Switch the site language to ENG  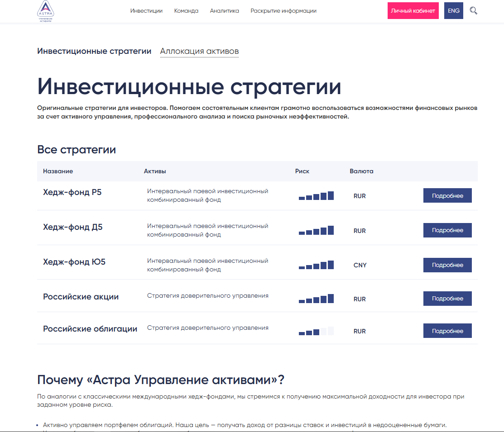454,10
